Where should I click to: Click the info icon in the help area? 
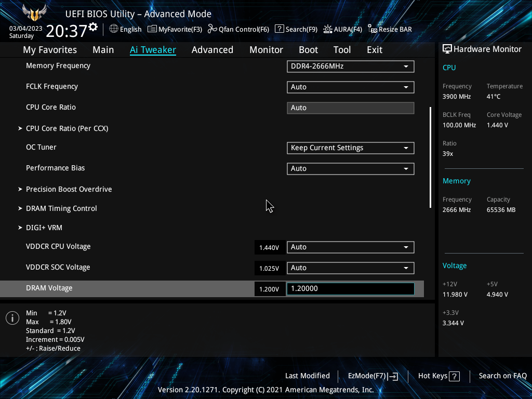12,318
